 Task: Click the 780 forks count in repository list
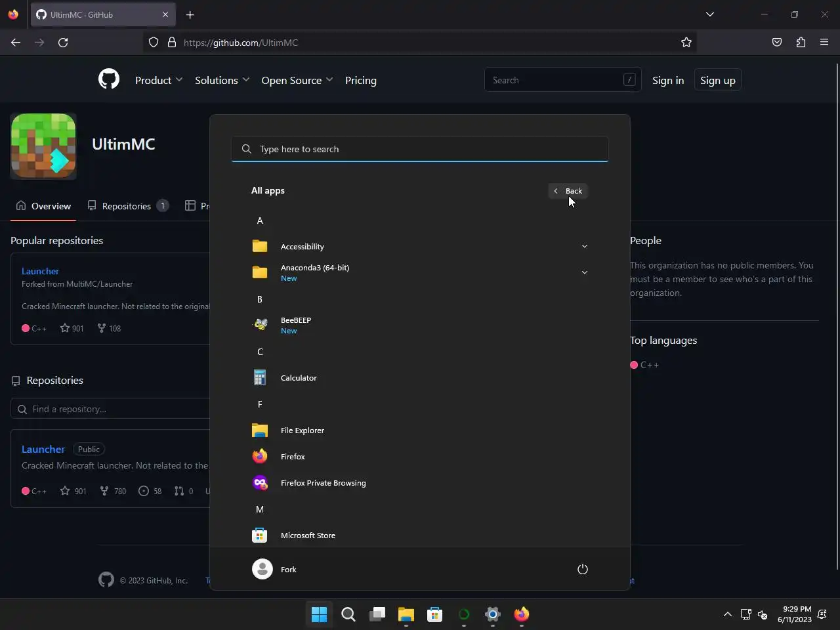113,491
